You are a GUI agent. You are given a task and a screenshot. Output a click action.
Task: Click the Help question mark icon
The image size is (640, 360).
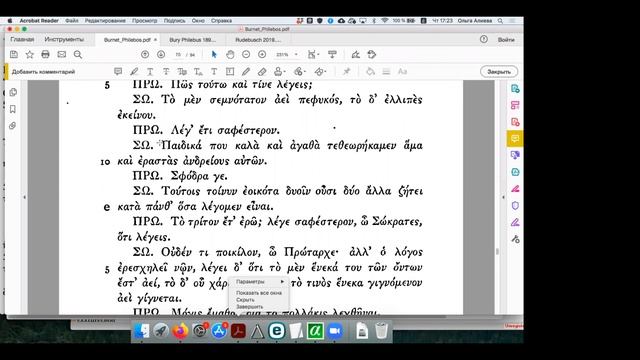click(484, 39)
